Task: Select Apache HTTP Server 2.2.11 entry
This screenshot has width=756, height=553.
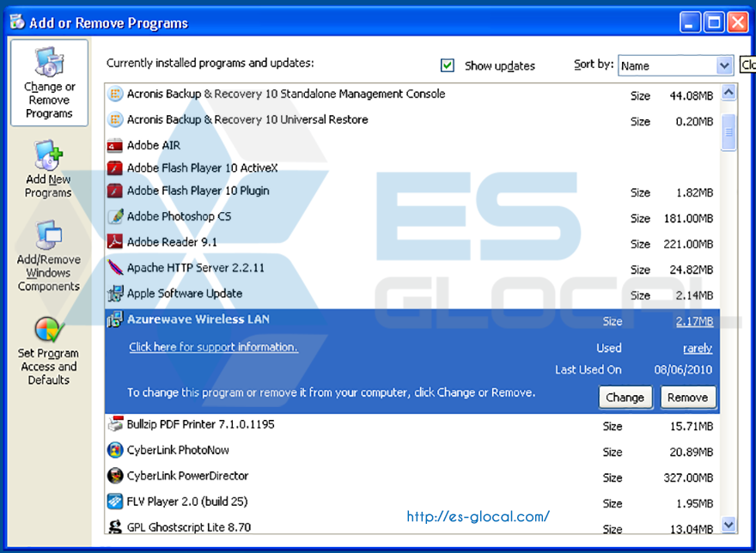Action: pyautogui.click(x=412, y=268)
